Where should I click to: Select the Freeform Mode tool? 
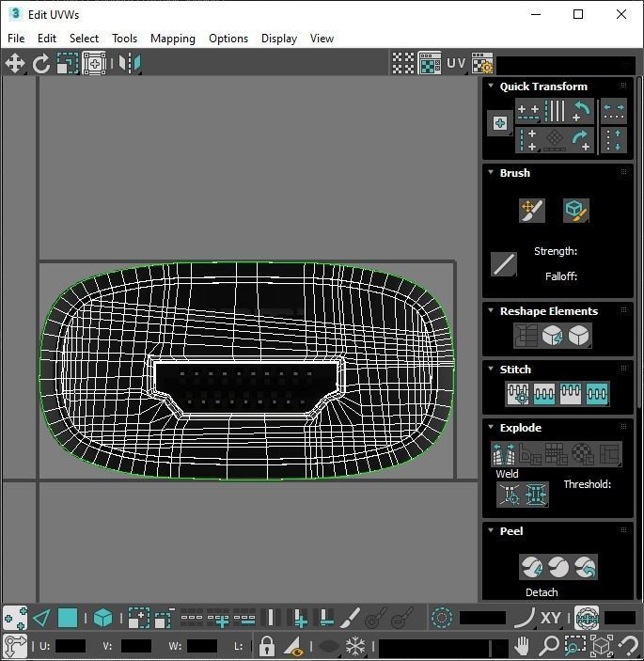pyautogui.click(x=94, y=64)
